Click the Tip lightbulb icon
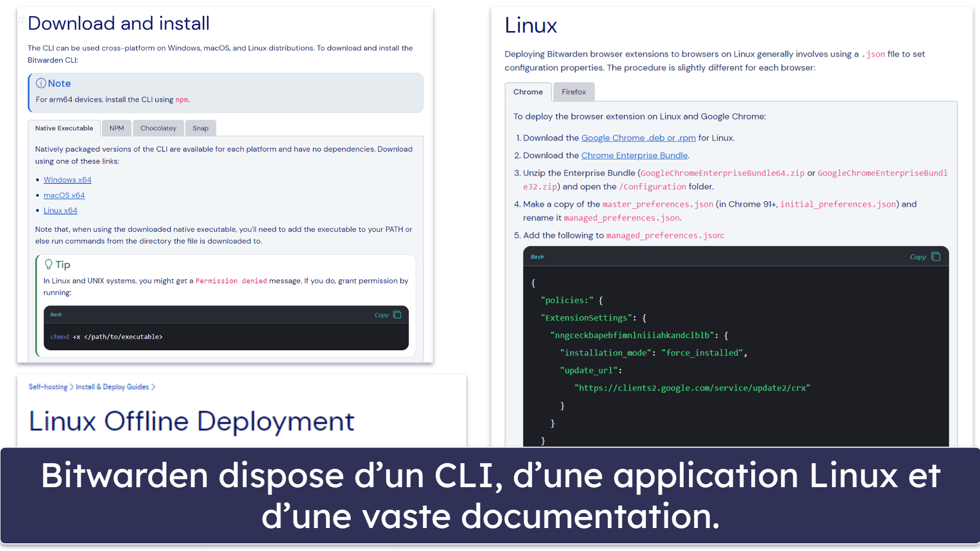Viewport: 980px width, 551px height. pyautogui.click(x=49, y=265)
